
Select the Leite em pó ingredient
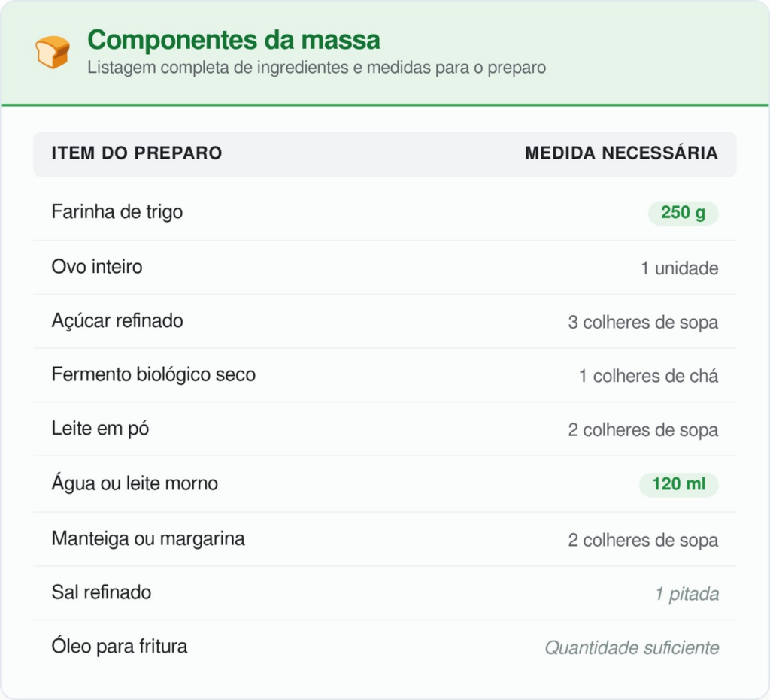pyautogui.click(x=100, y=429)
